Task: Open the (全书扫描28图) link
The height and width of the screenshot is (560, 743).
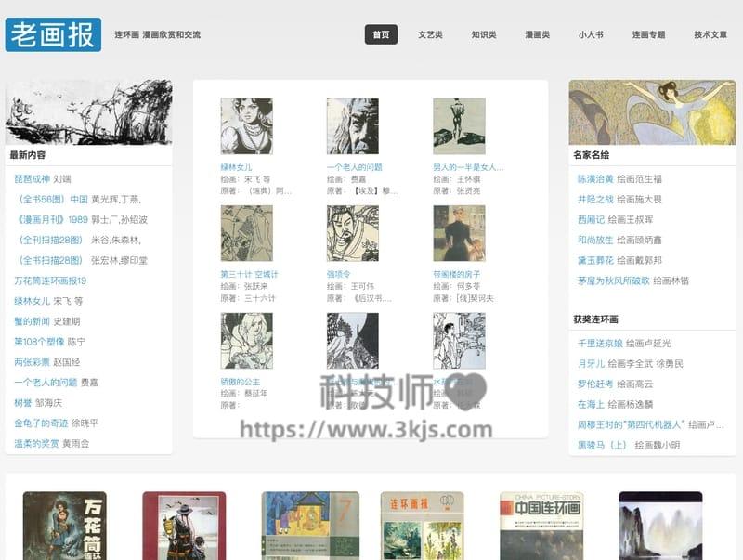Action: click(x=51, y=261)
